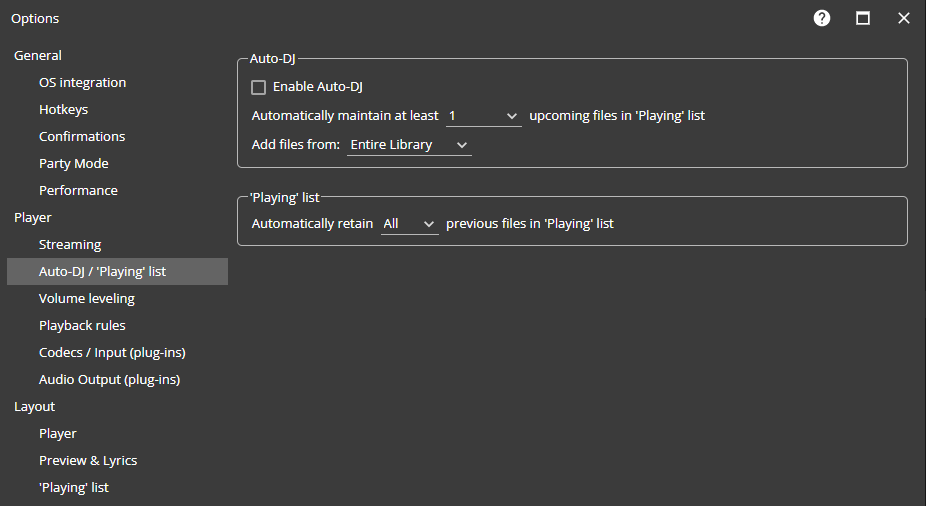Viewport: 926px width, 506px height.
Task: Open the Options help icon
Action: tap(822, 18)
